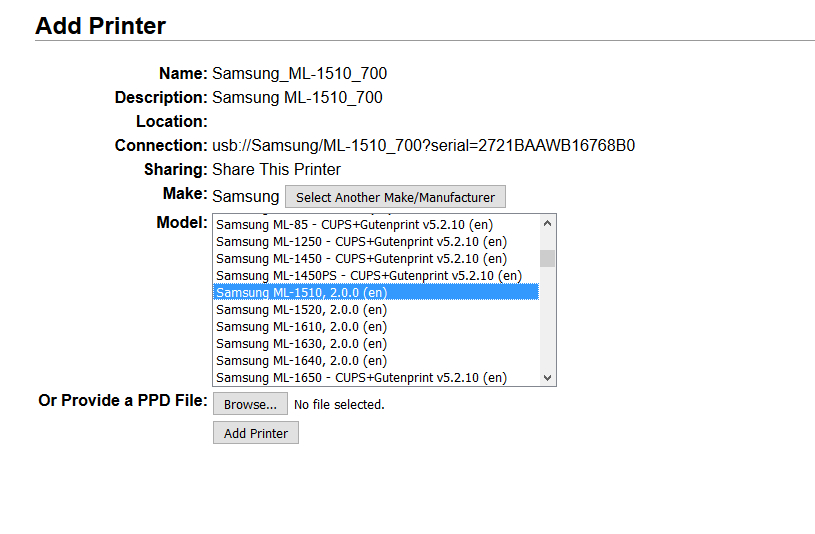The image size is (815, 534).
Task: Select Samsung ML-1450 Gutenprint model
Action: [376, 259]
